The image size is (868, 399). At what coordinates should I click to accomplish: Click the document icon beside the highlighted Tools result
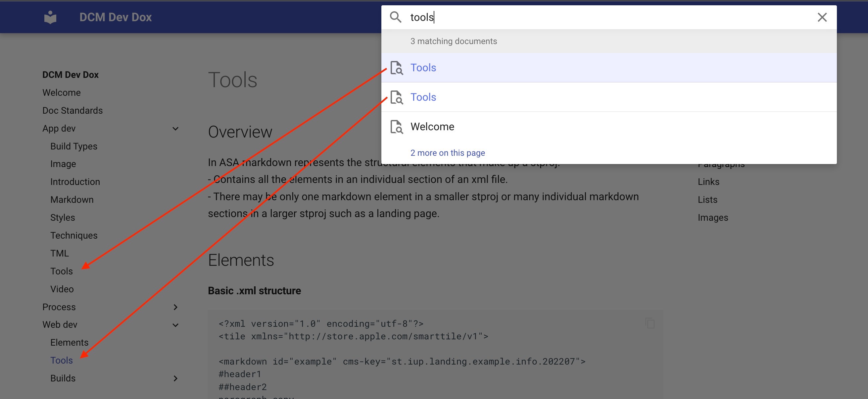[x=397, y=68]
